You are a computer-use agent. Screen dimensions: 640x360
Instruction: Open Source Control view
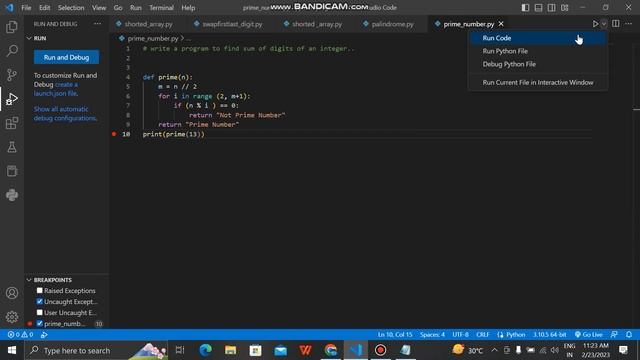point(12,75)
